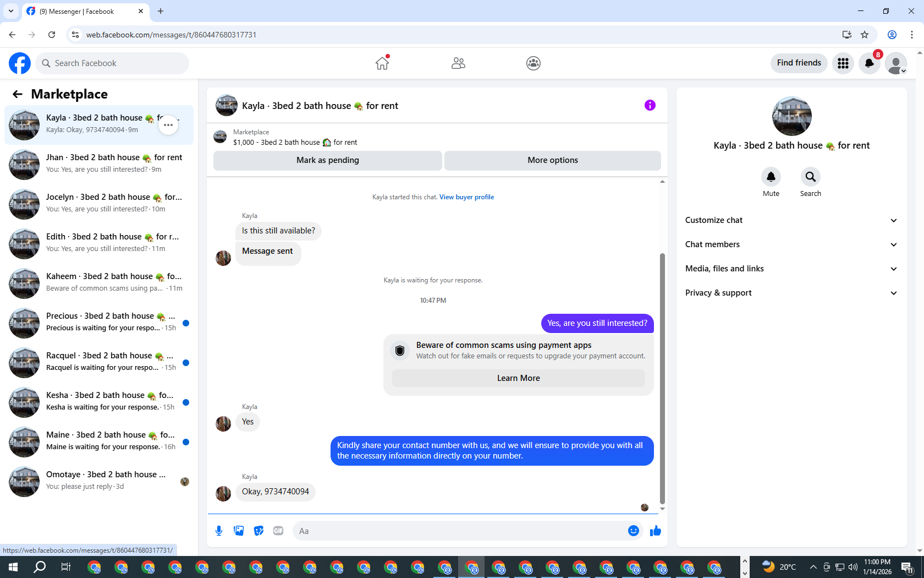Viewport: 924px width, 578px height.
Task: Open the three-dot options on Kayla's chat row
Action: tap(168, 125)
